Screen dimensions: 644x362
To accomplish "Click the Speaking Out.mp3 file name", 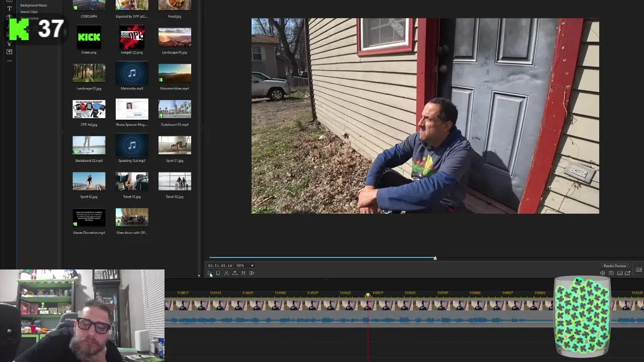I will (x=132, y=161).
